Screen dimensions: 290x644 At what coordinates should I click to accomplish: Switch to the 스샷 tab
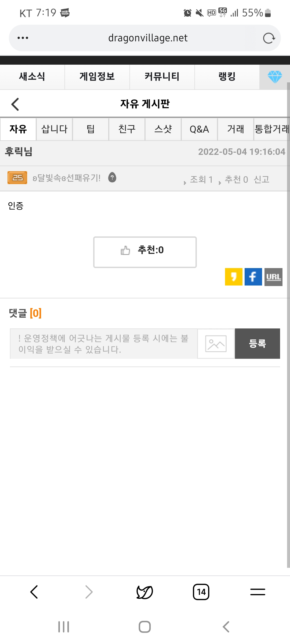(163, 129)
